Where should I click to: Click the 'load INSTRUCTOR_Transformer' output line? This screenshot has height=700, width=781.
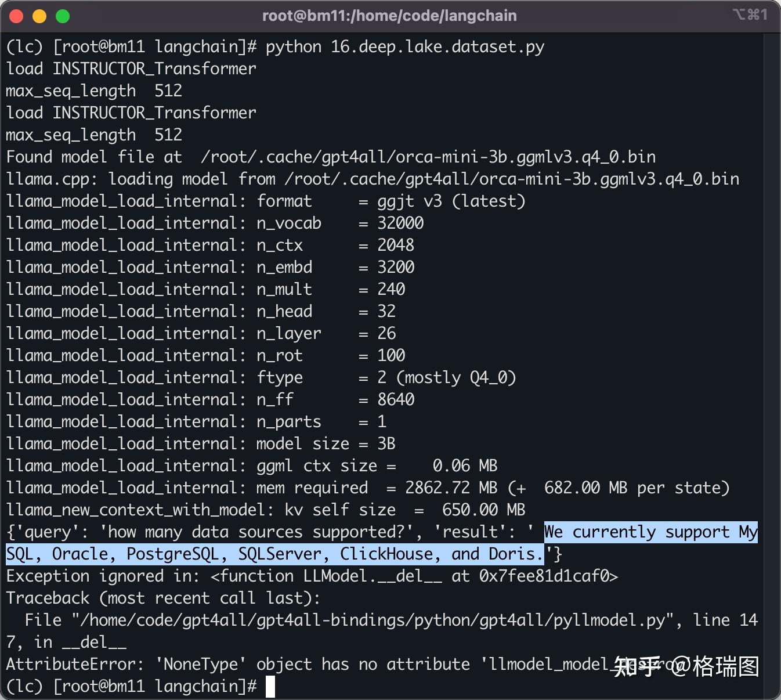131,68
